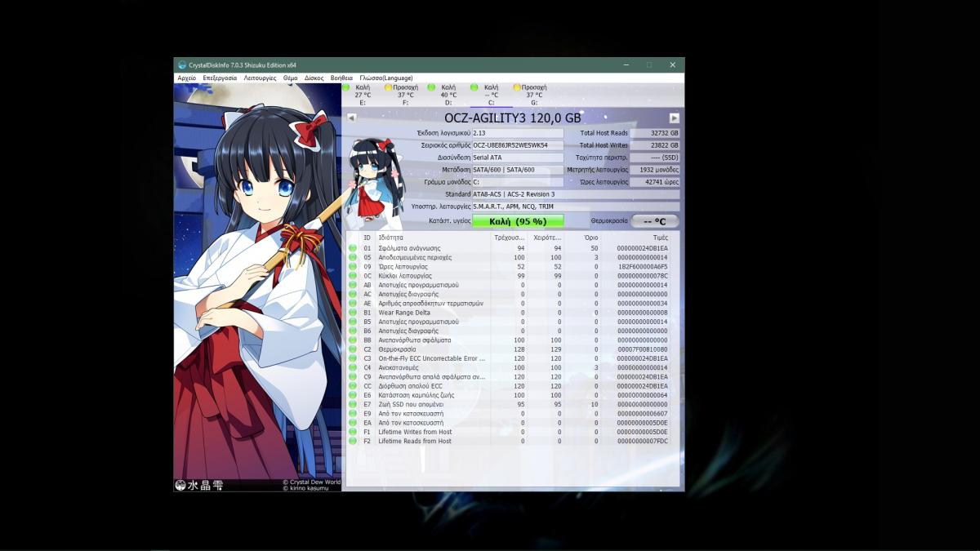This screenshot has width=980, height=551.
Task: Open the Βοήθεια menu
Action: point(342,78)
